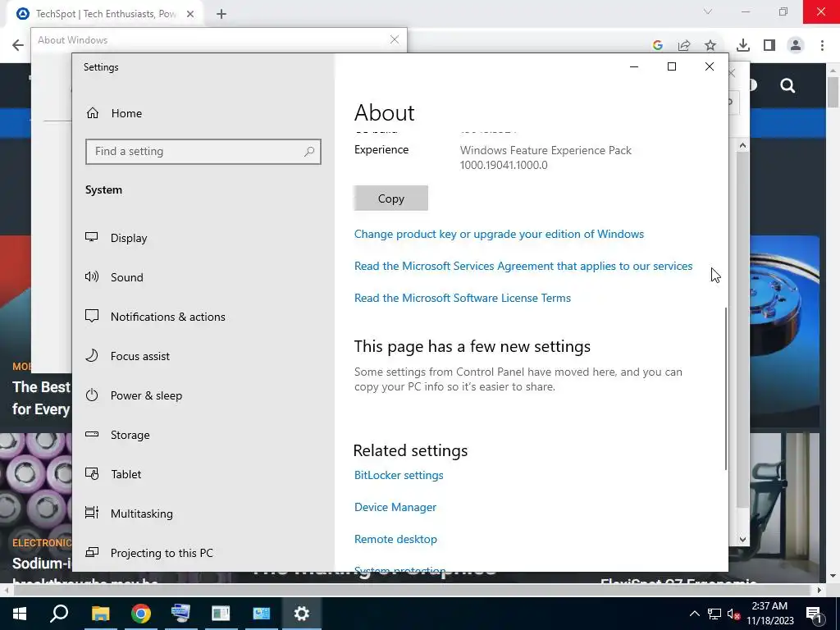This screenshot has width=840, height=630.
Task: Click the browser horizontal scroll left arrow
Action: coord(6,590)
